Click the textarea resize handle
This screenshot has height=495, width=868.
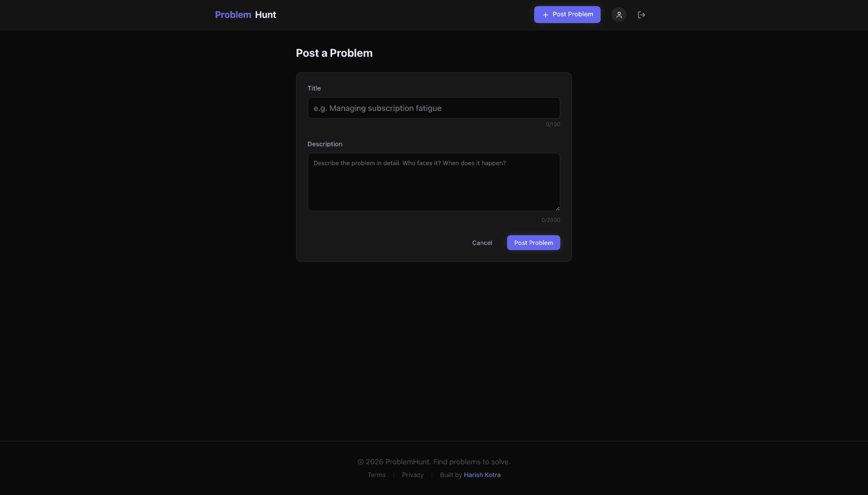[x=557, y=208]
